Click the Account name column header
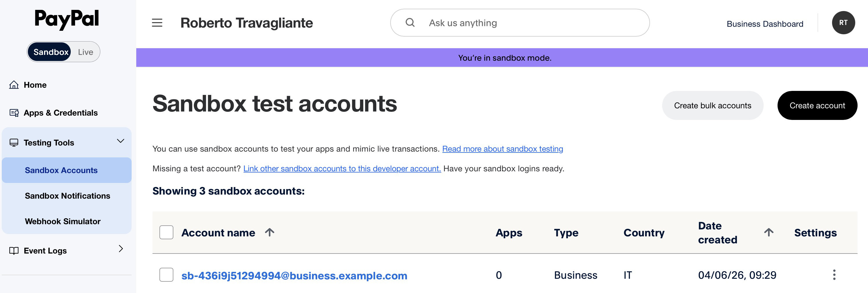Screen dimensions: 868x293 pyautogui.click(x=218, y=233)
